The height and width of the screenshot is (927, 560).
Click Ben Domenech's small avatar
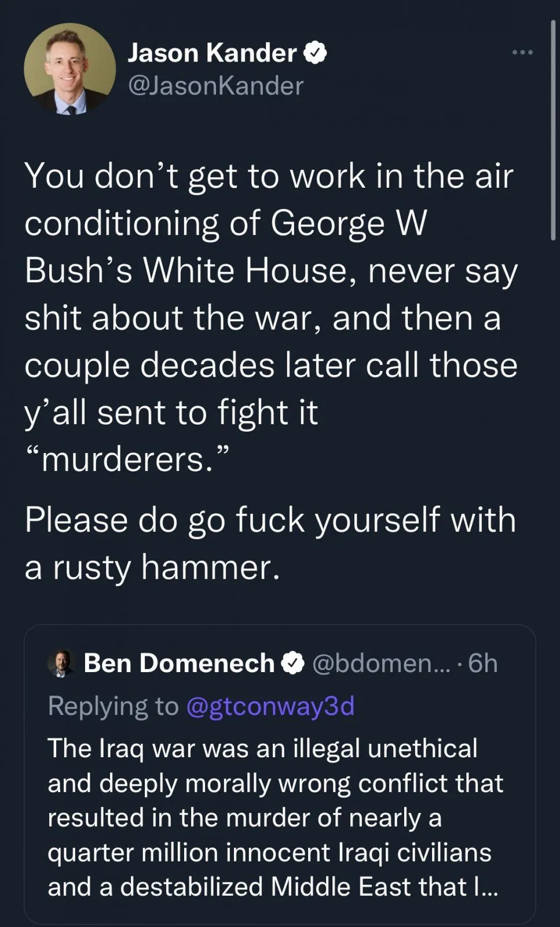(x=61, y=663)
